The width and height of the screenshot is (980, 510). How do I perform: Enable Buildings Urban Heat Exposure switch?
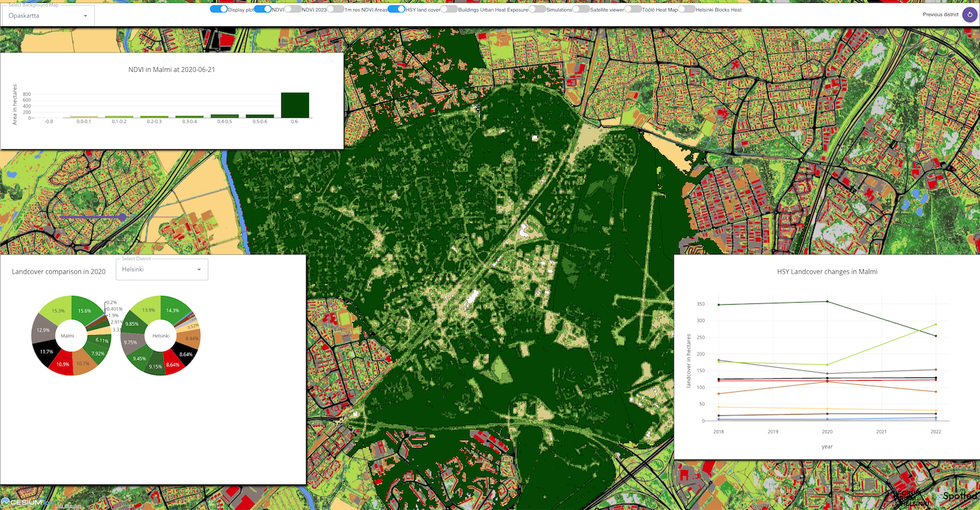click(449, 10)
